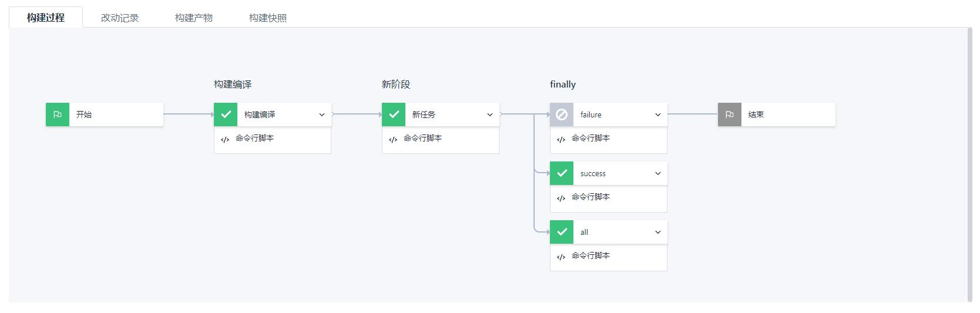This screenshot has height=313, width=980.
Task: Click 命令行脚本 step under failure
Action: click(x=609, y=140)
